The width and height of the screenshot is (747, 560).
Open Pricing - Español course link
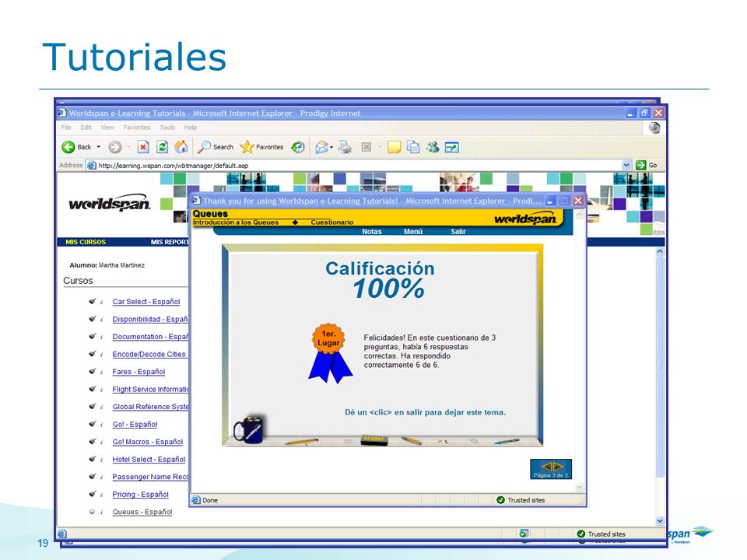coord(141,495)
